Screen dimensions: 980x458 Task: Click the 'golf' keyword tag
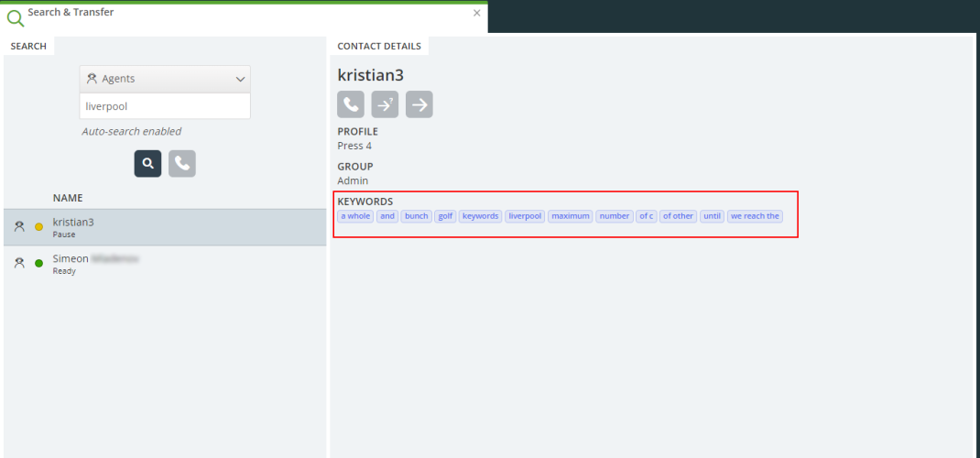coord(445,216)
